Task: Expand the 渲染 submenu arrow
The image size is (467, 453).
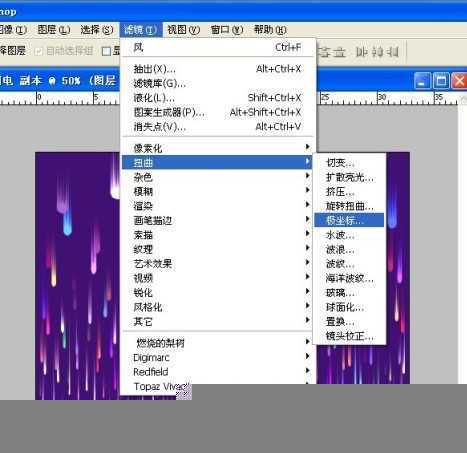Action: [x=308, y=204]
